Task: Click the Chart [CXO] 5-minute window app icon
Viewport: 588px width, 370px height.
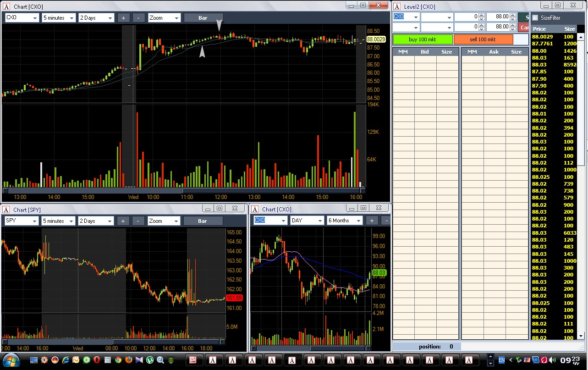Action: (6, 6)
